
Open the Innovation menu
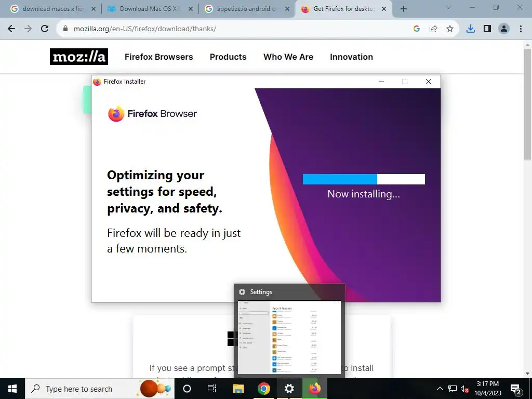[x=352, y=57]
